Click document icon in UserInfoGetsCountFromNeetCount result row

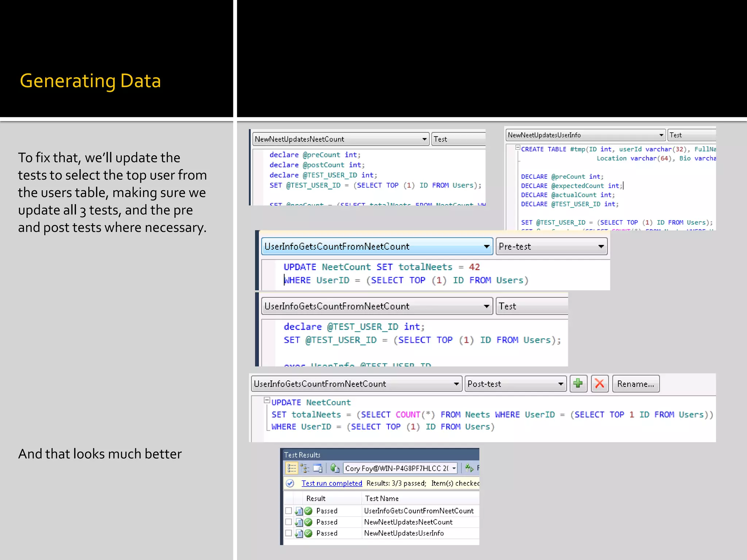[x=299, y=511]
